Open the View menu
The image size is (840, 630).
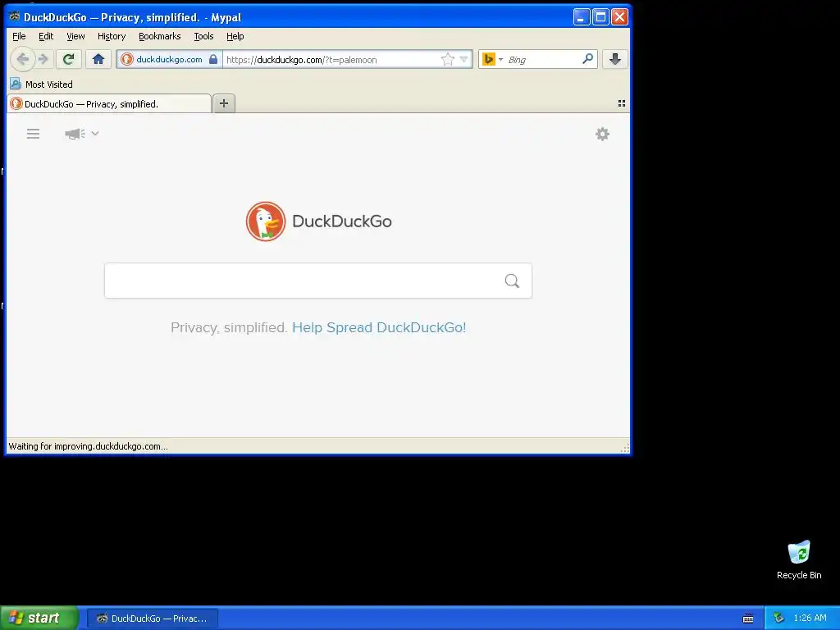pos(75,36)
